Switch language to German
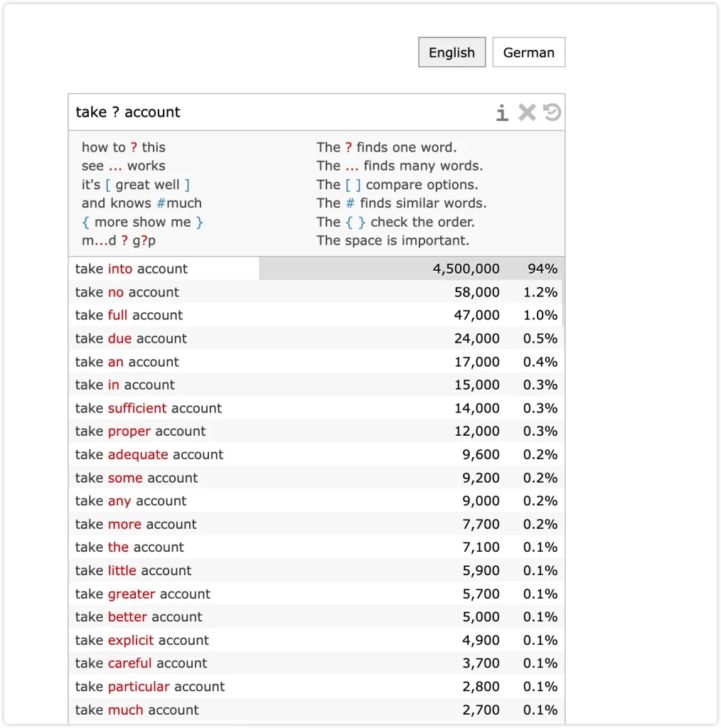Viewport: 721px width, 728px height. (x=529, y=53)
